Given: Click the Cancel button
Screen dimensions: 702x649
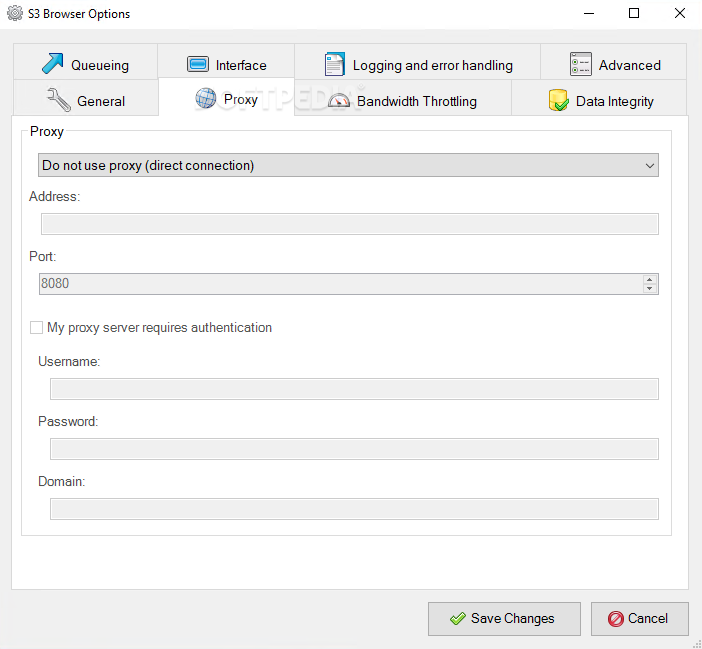Looking at the screenshot, I should tap(640, 619).
